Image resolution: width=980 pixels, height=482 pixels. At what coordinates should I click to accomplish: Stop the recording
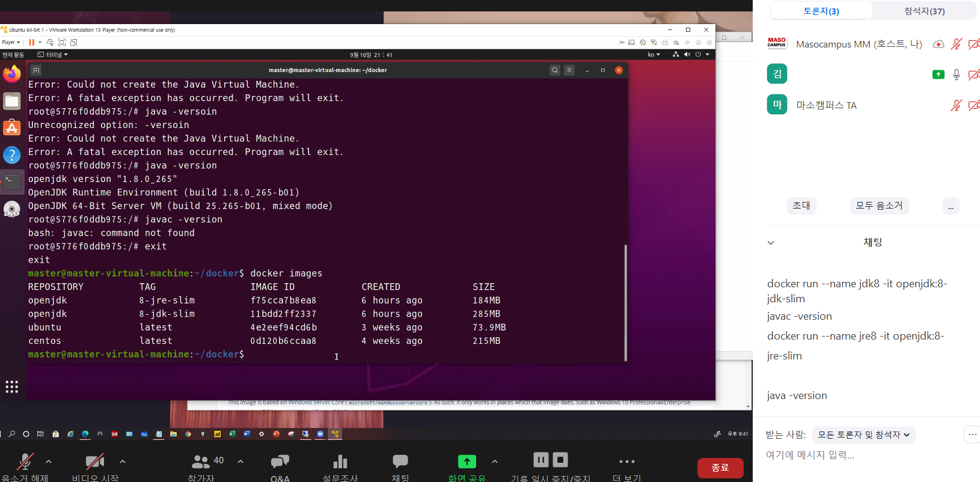click(x=560, y=460)
